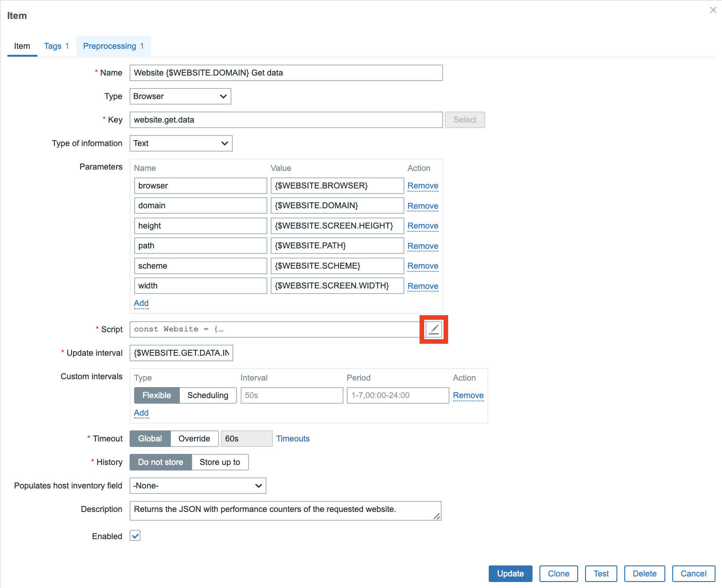722x588 pixels.
Task: Open Populates host inventory field dropdown
Action: (198, 486)
